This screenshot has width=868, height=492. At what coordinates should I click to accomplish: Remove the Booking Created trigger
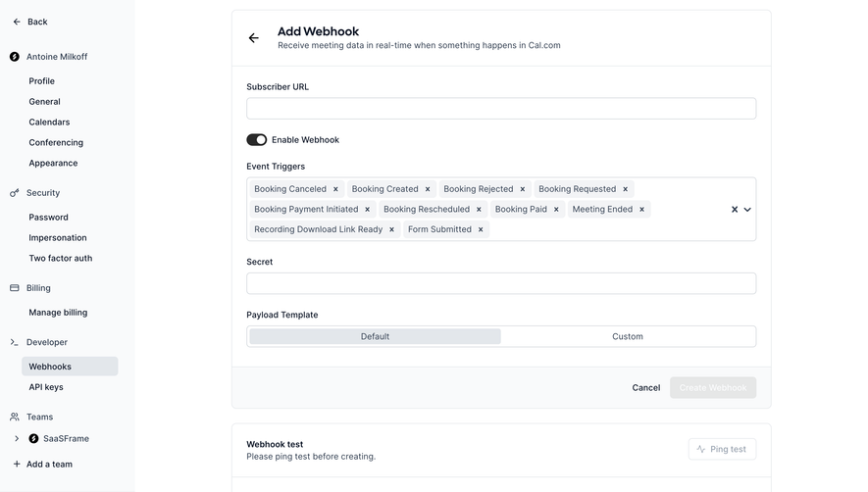pyautogui.click(x=428, y=189)
